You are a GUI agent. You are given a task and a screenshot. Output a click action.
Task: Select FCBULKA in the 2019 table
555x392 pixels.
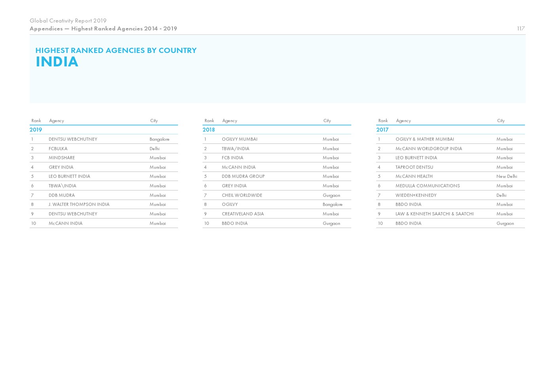58,149
